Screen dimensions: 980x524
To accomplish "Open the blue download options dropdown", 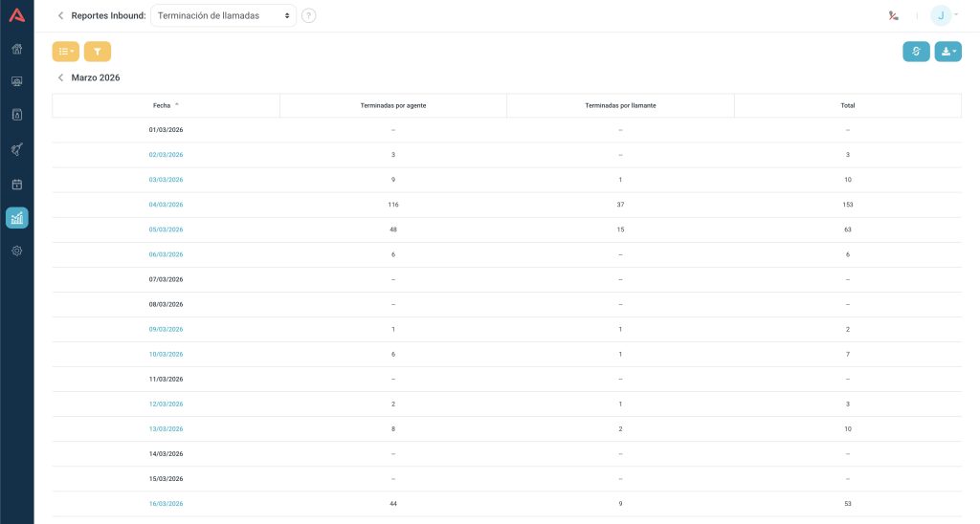I will 947,52.
